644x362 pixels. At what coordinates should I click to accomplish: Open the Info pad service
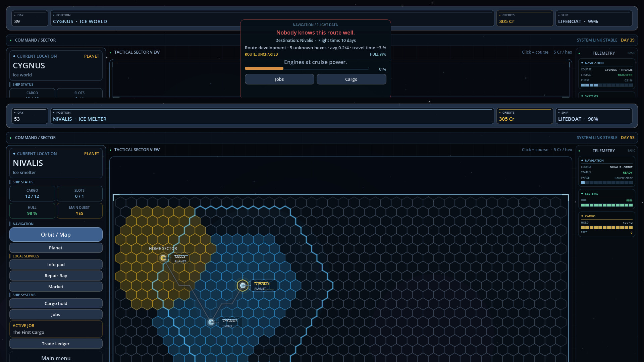56,264
